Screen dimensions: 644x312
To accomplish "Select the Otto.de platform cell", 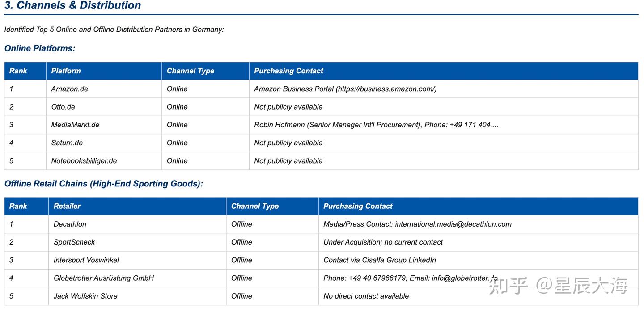I will 63,107.
